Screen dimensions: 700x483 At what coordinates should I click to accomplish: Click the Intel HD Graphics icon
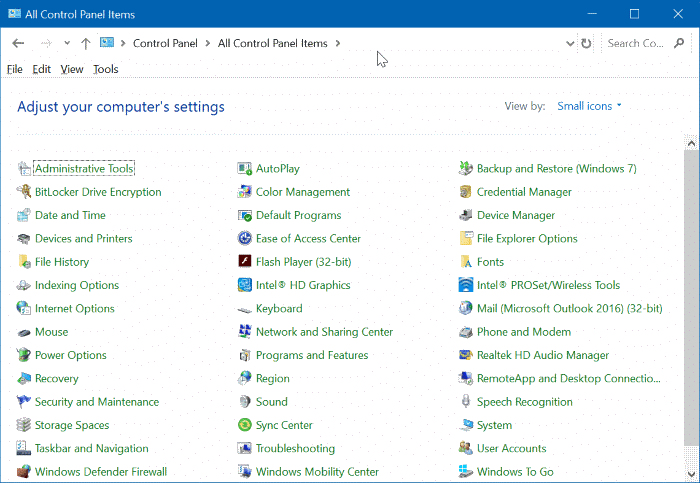245,285
